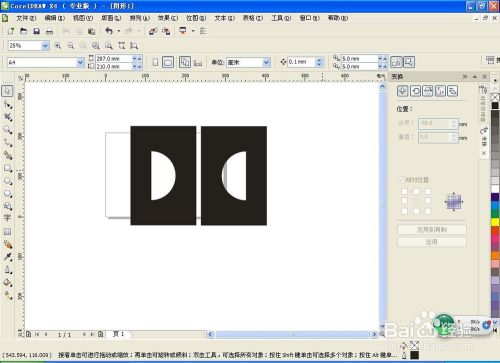
Task: Open the Rotate mode in the Transform docker
Action: point(415,91)
